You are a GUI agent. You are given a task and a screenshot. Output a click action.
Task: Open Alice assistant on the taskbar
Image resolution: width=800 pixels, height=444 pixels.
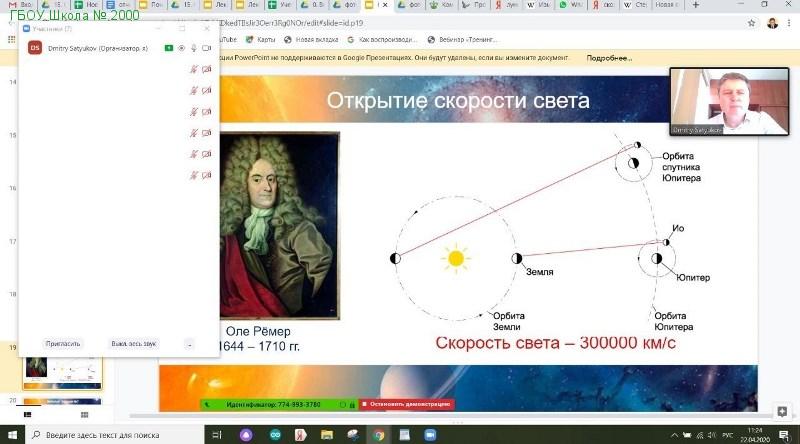coord(246,435)
